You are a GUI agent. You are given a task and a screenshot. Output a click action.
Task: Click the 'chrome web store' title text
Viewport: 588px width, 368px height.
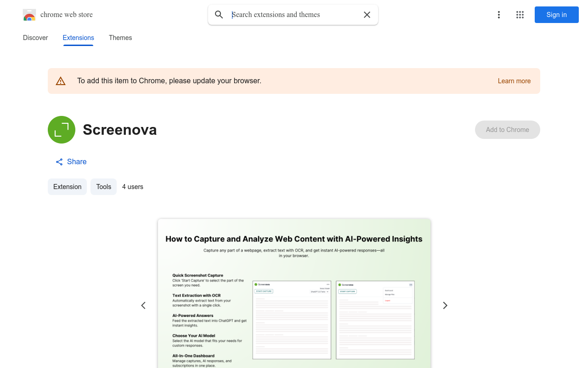[67, 15]
